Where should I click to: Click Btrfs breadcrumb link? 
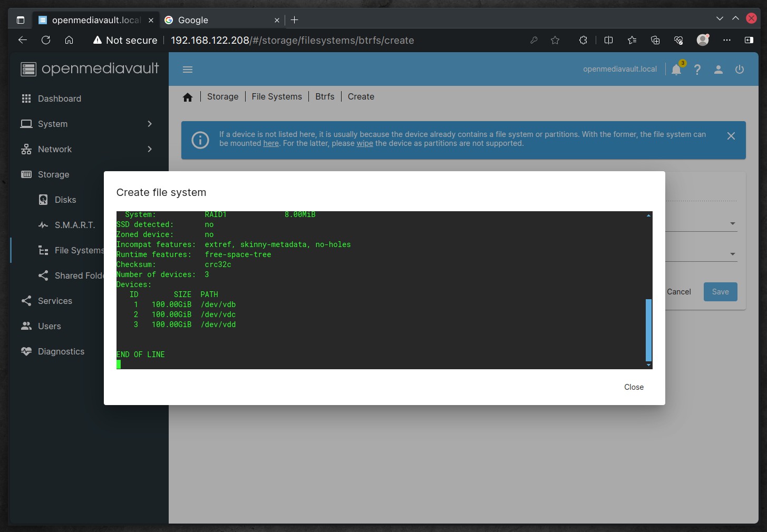pos(325,97)
